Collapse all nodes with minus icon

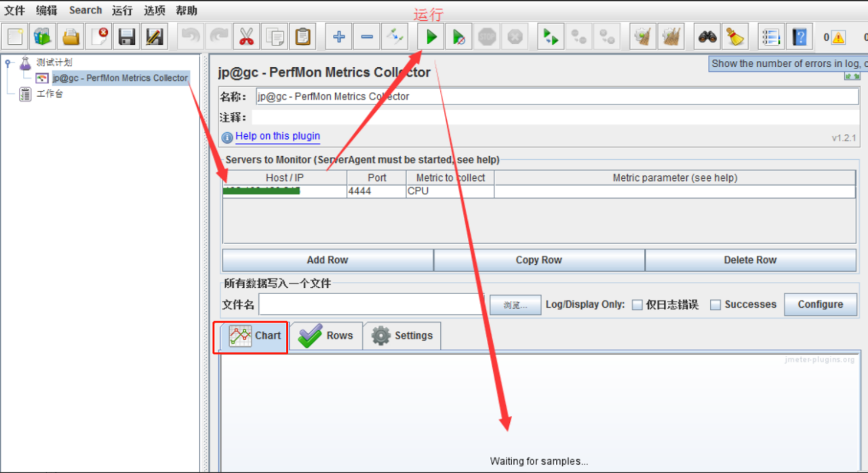click(x=367, y=37)
